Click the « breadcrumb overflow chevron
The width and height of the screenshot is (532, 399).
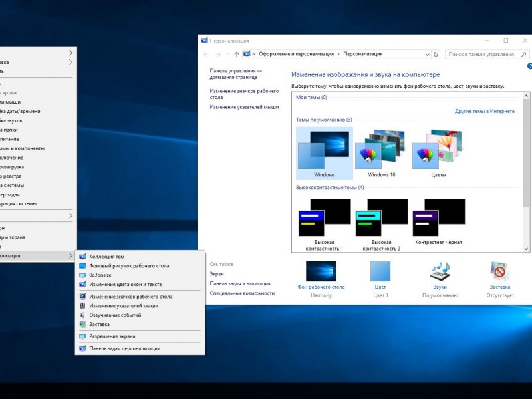254,54
